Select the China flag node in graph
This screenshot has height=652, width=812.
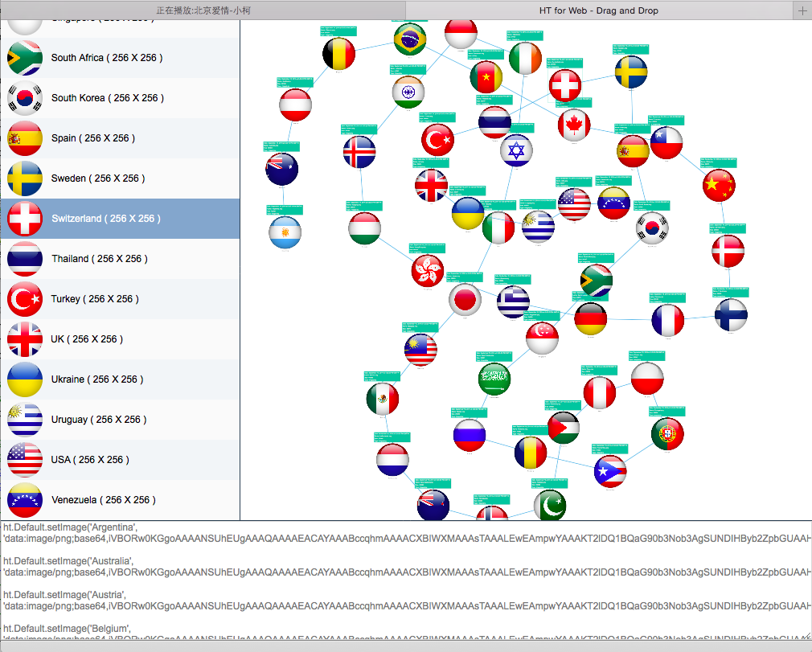coord(719,186)
